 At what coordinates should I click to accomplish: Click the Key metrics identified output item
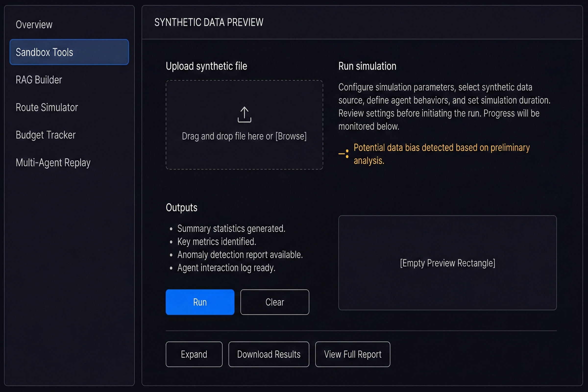click(217, 242)
